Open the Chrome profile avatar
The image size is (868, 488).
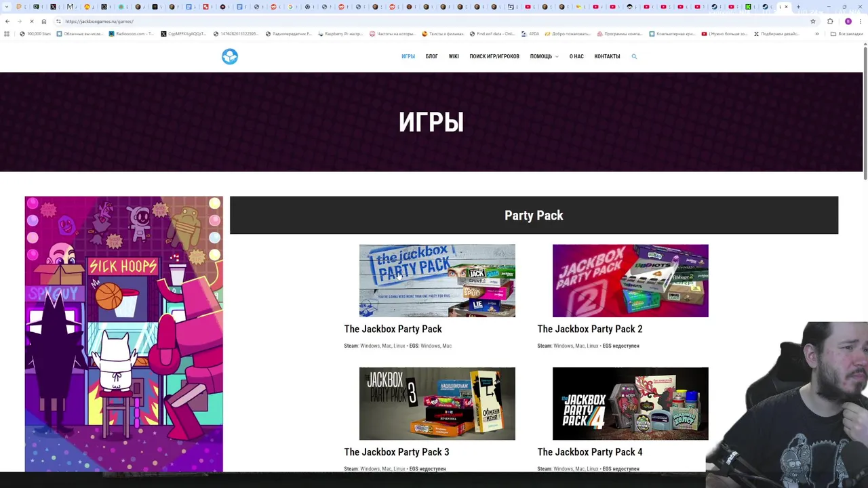point(848,21)
